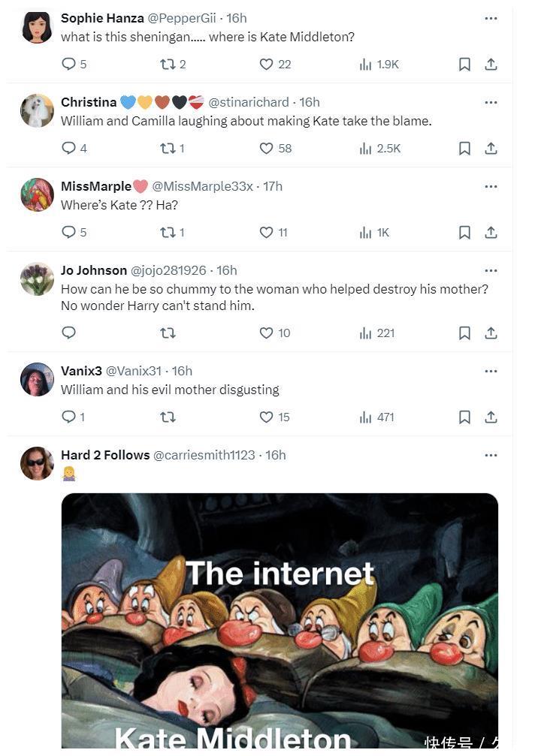Screen dimensions: 544x756
Task: View analytics on Christina's tweet
Action: (366, 149)
